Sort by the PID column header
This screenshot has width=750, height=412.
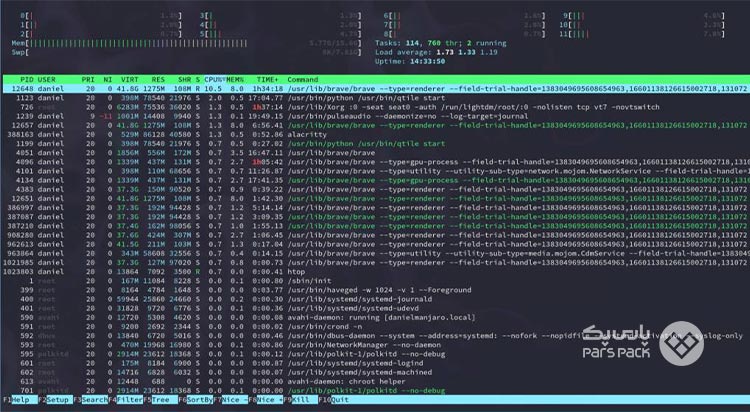[x=27, y=79]
